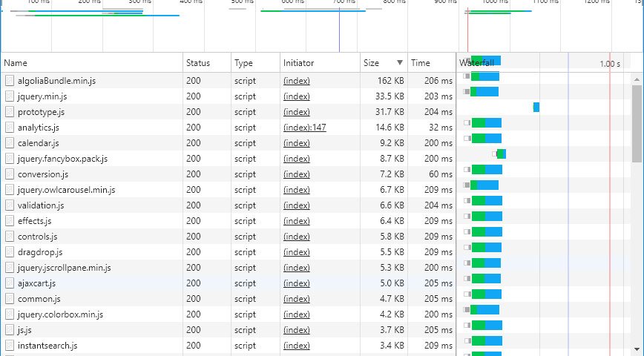This screenshot has width=644, height=356.
Task: Click the red load event line in overview
Action: coord(467,29)
